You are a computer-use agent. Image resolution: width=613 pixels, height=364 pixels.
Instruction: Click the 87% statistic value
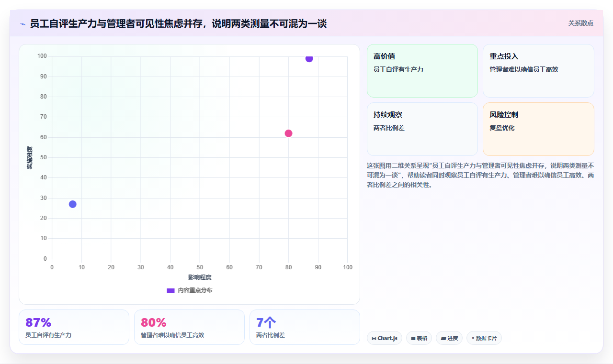(x=38, y=323)
